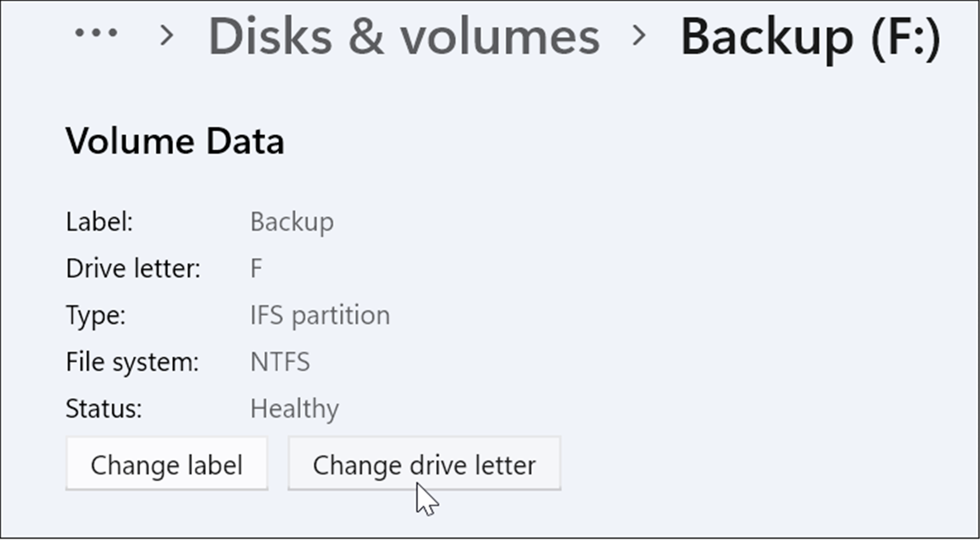The width and height of the screenshot is (980, 543).
Task: Click the Volume Data section heading
Action: pos(176,141)
